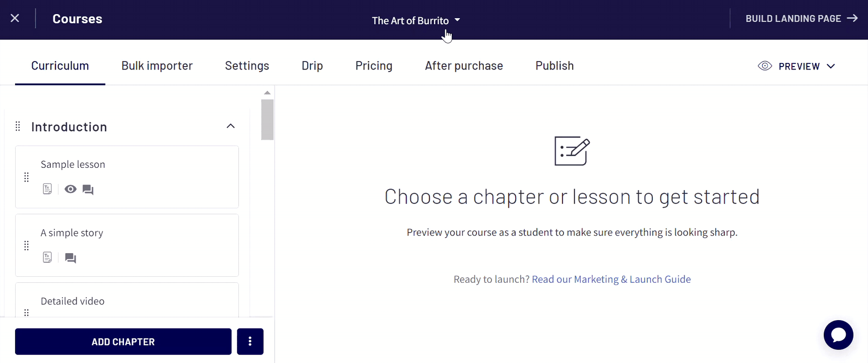Click the Sample lesson text type icon
Image resolution: width=868 pixels, height=363 pixels.
pyautogui.click(x=47, y=189)
